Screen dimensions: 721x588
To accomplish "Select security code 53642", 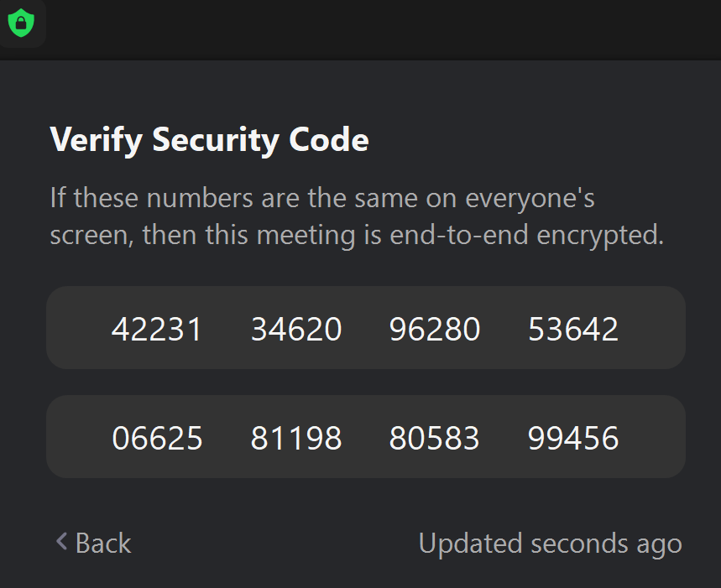I will pos(573,329).
